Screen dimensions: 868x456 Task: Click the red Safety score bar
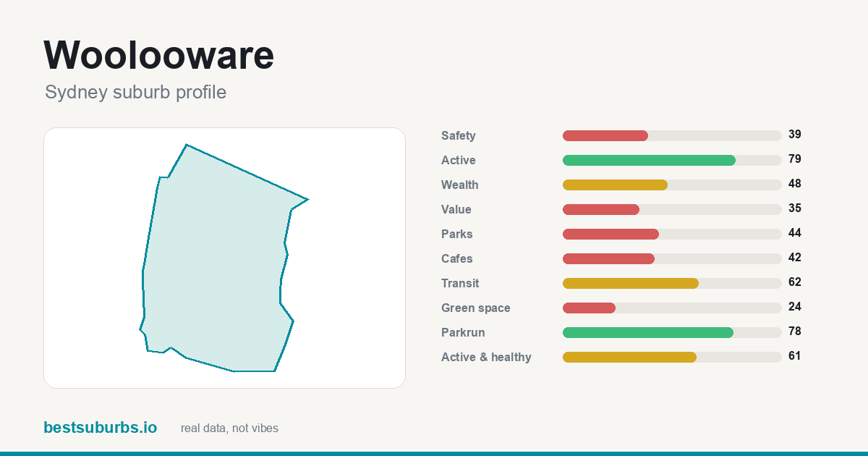605,135
